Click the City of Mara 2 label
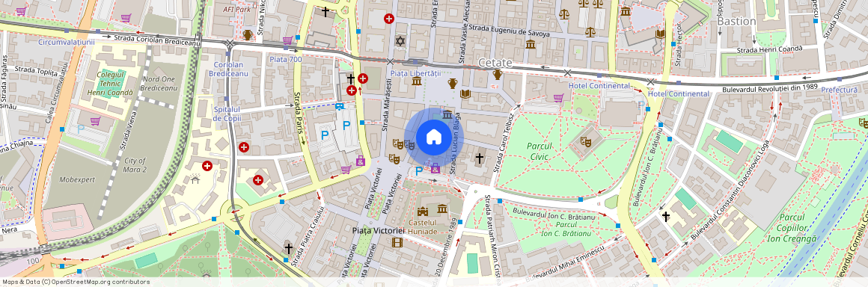Viewport: 868px width, 287px height. coord(135,164)
